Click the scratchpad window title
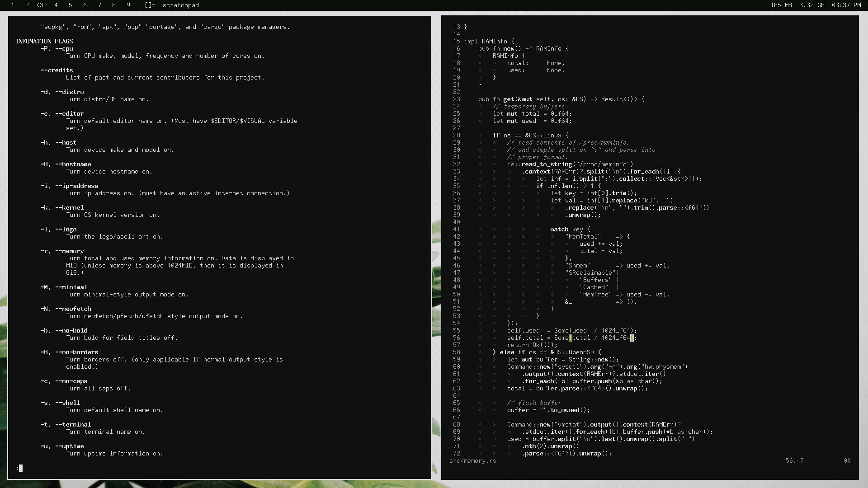 click(x=181, y=5)
